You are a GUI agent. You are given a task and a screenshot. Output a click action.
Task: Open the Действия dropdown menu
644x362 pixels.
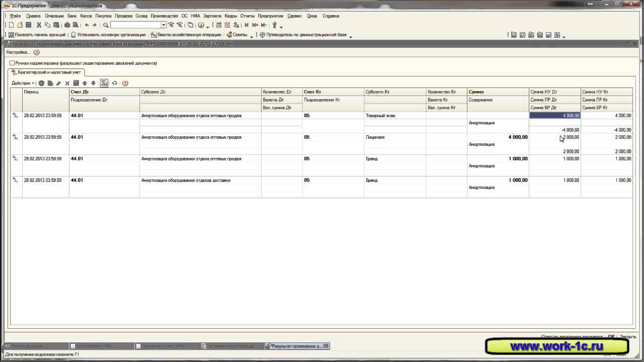[23, 83]
